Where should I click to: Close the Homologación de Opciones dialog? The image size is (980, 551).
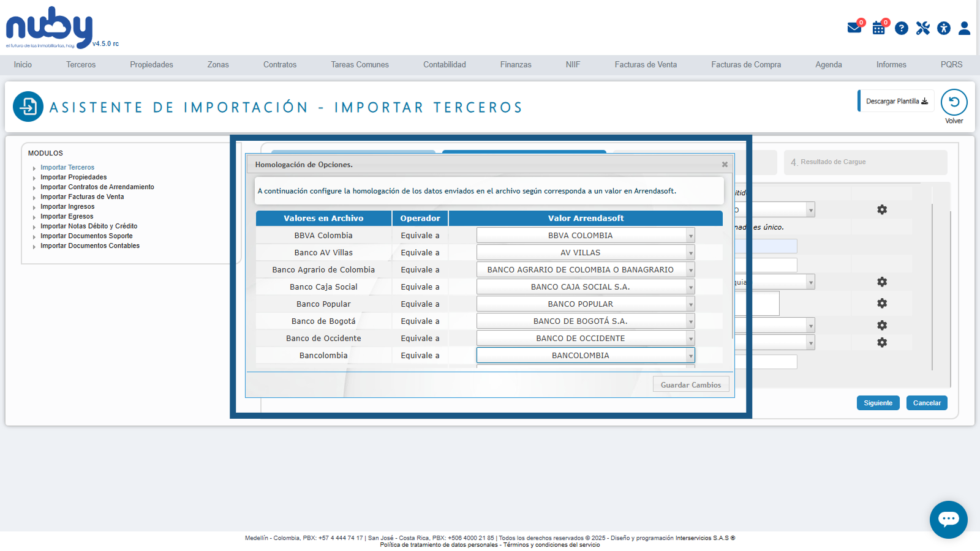[x=725, y=165]
